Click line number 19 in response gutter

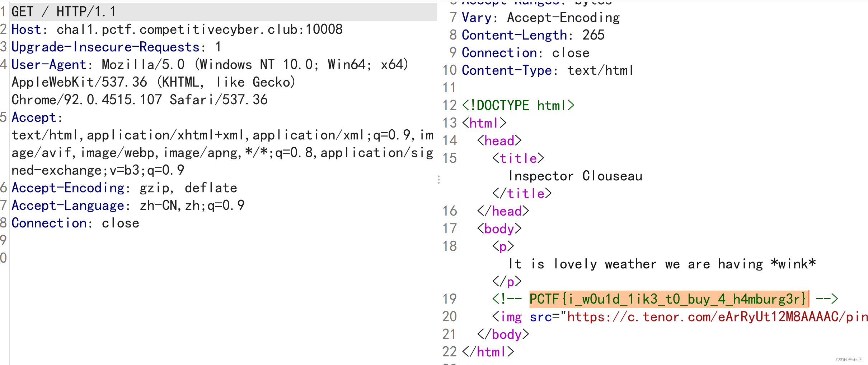click(x=450, y=299)
